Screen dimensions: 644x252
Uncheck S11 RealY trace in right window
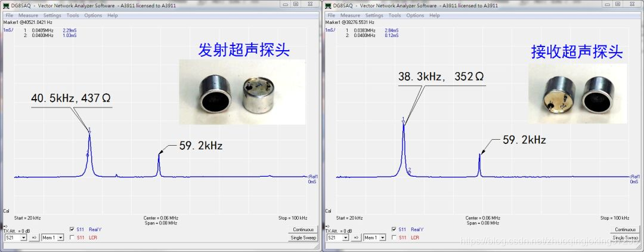[x=394, y=229]
